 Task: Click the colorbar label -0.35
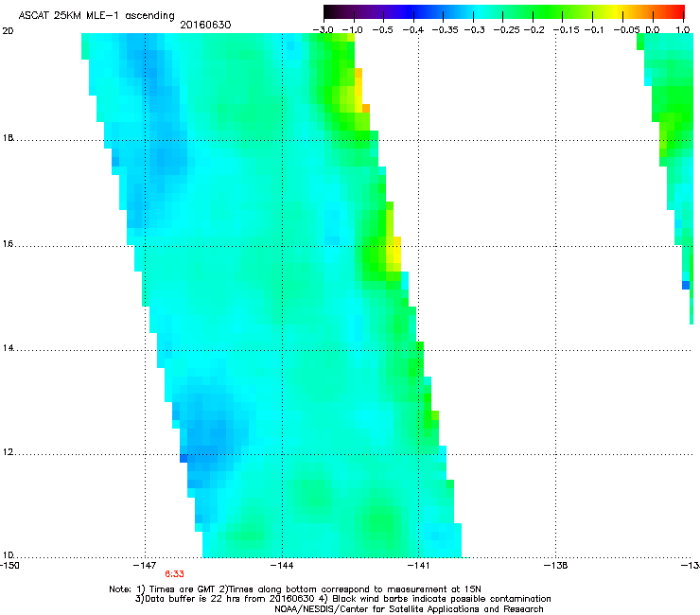click(x=446, y=30)
